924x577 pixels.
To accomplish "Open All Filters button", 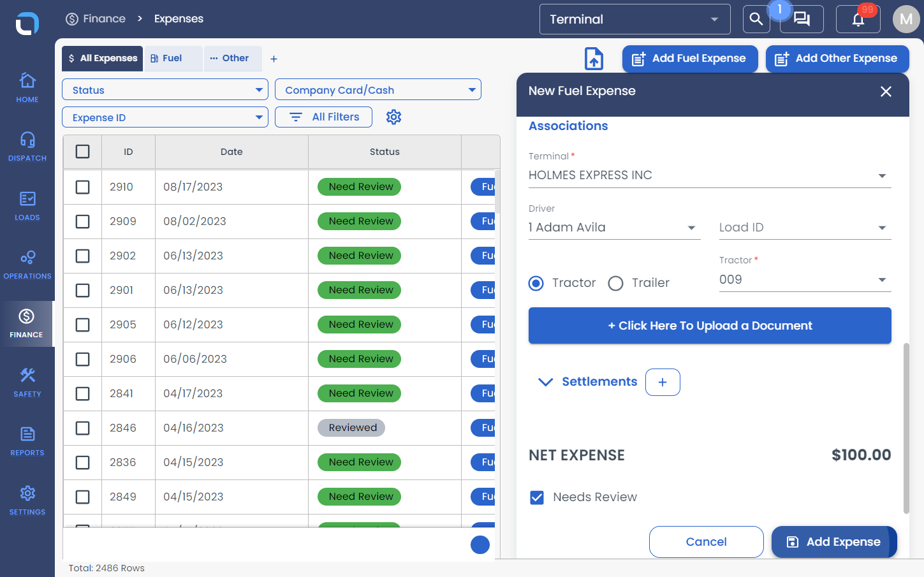I will [x=323, y=117].
